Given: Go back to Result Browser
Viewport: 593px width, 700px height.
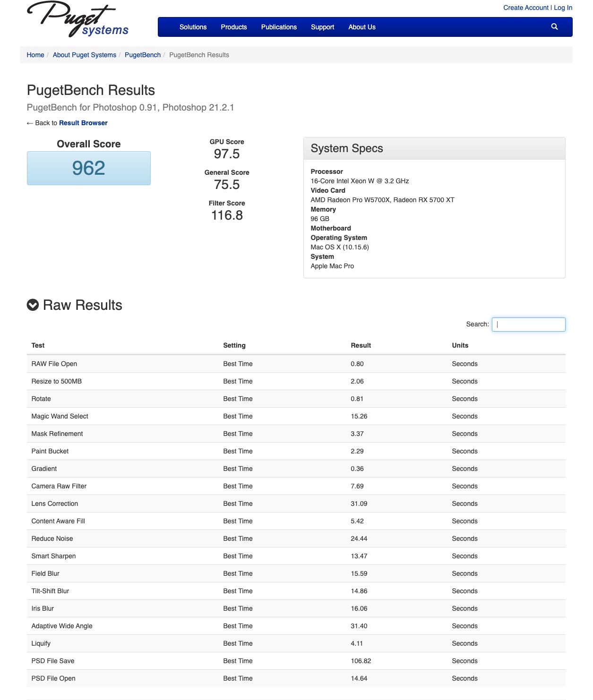Looking at the screenshot, I should [x=83, y=123].
